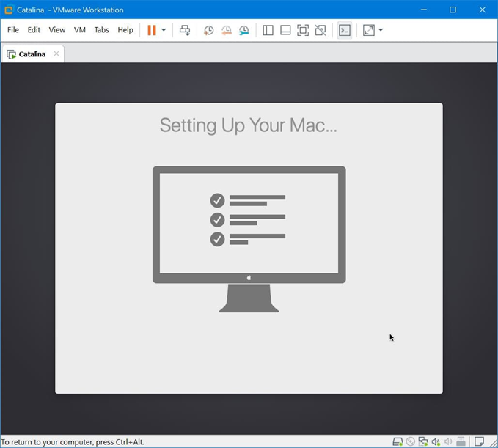The height and width of the screenshot is (448, 498).
Task: Open the View menu
Action: pyautogui.click(x=57, y=30)
